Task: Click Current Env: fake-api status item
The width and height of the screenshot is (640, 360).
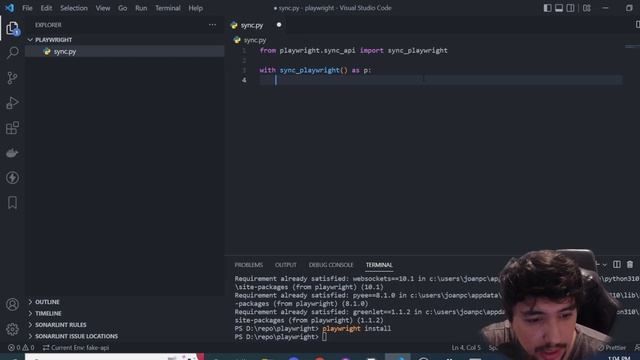Action: coord(76,348)
